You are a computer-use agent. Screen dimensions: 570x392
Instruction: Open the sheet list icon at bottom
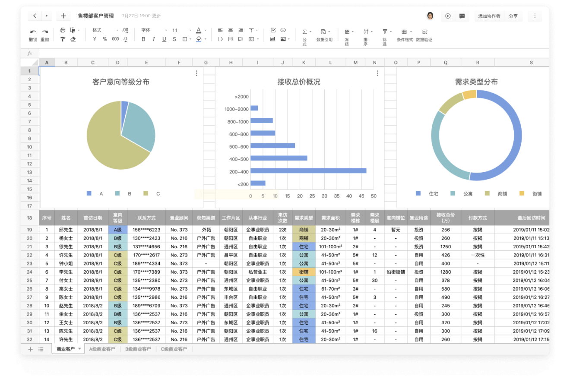coord(41,349)
